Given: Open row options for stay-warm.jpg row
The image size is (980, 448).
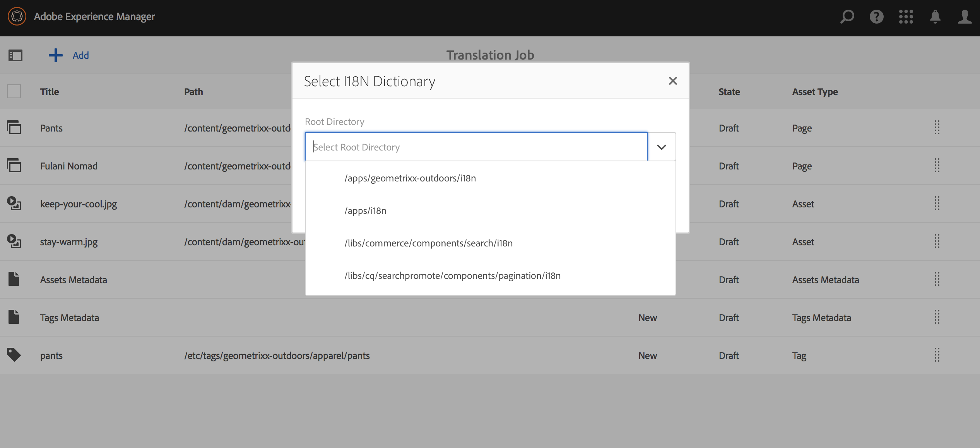Looking at the screenshot, I should pos(937,241).
